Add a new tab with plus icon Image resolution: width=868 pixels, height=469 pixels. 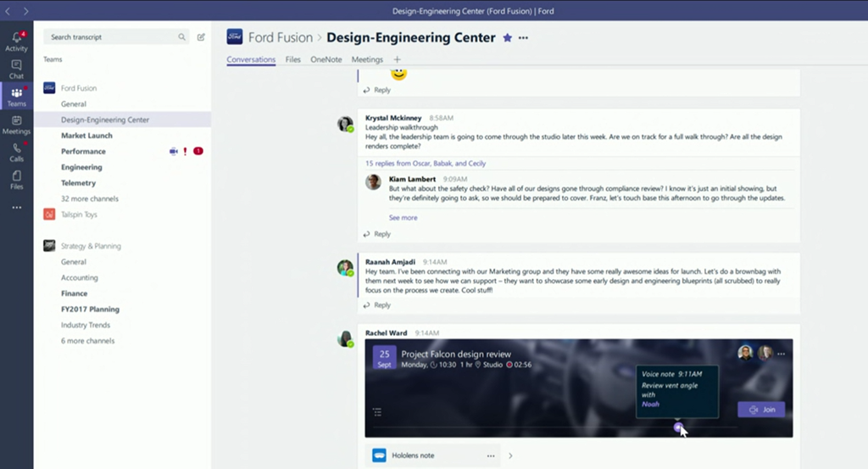pos(397,59)
